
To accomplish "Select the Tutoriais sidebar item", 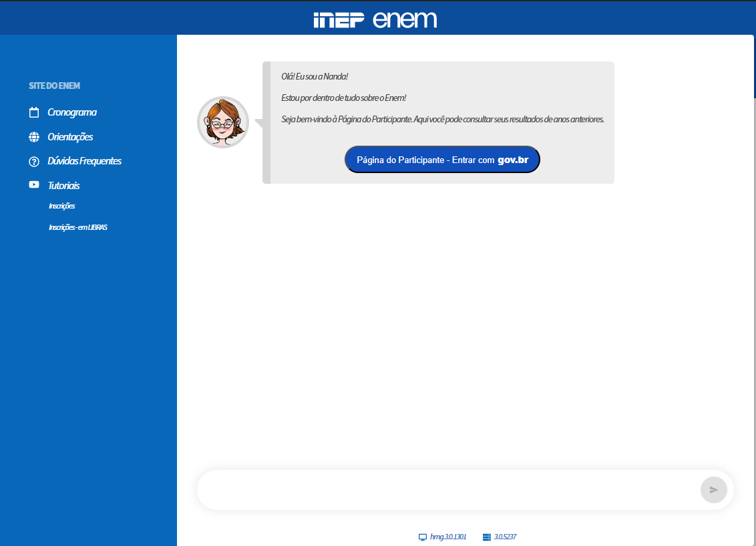I will coord(63,186).
